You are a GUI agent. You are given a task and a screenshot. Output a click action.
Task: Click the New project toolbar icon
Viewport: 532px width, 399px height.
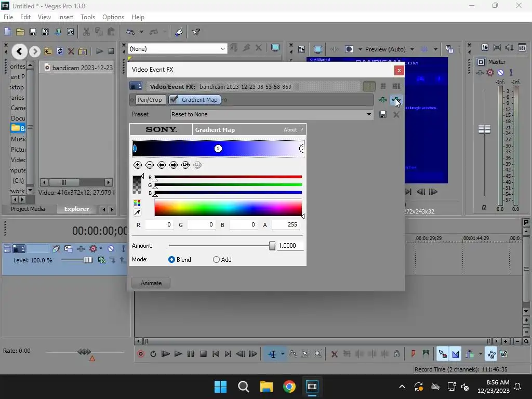pos(7,32)
